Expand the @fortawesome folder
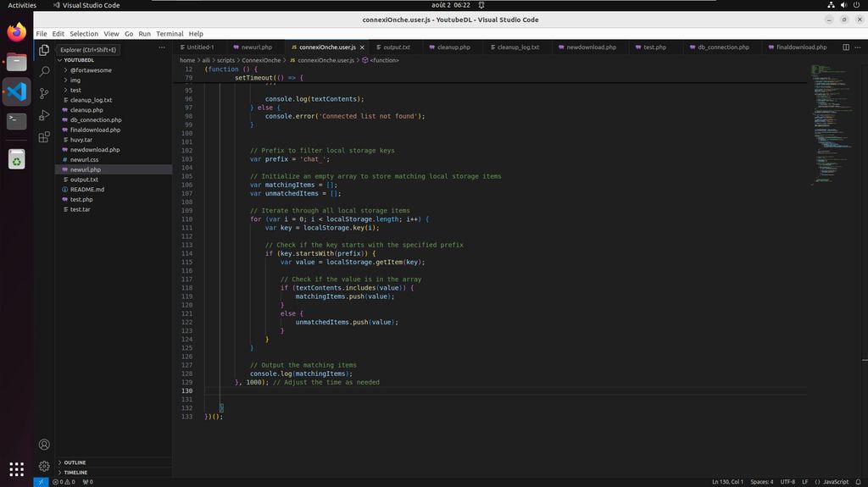Screen dimensions: 868x487 point(90,70)
